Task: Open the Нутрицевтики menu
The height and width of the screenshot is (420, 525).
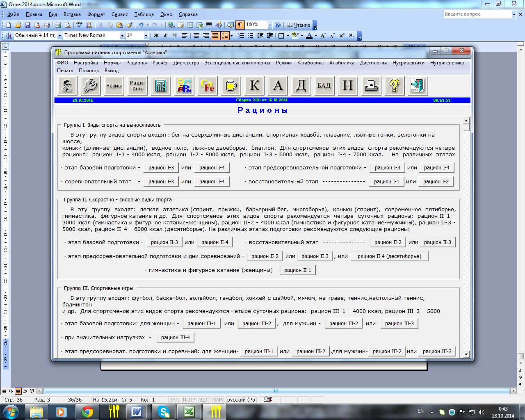Action: [408, 63]
